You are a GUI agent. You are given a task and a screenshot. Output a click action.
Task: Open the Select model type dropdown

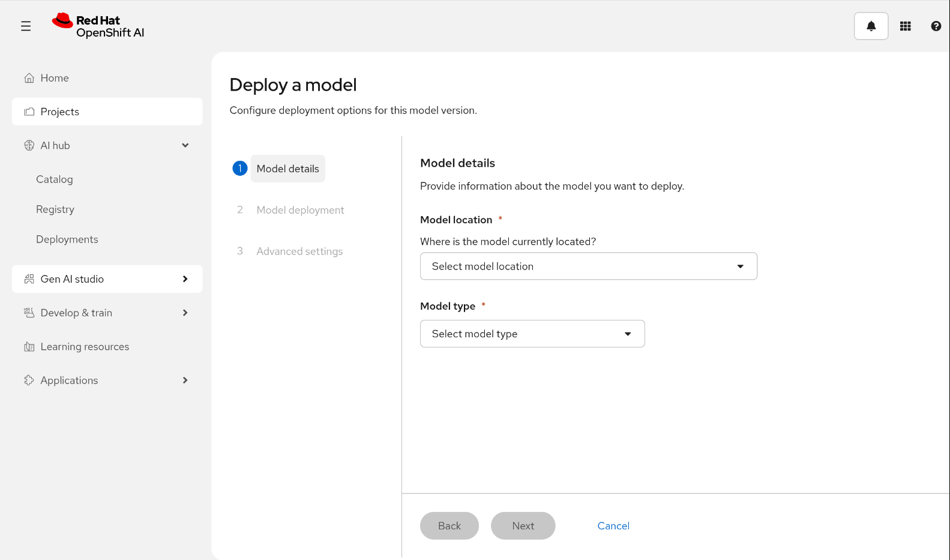(532, 334)
